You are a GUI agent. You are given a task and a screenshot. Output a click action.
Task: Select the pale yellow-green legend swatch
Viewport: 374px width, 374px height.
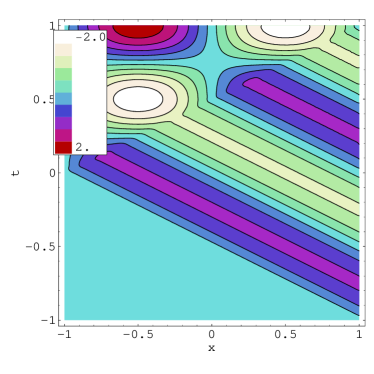[x=63, y=62]
